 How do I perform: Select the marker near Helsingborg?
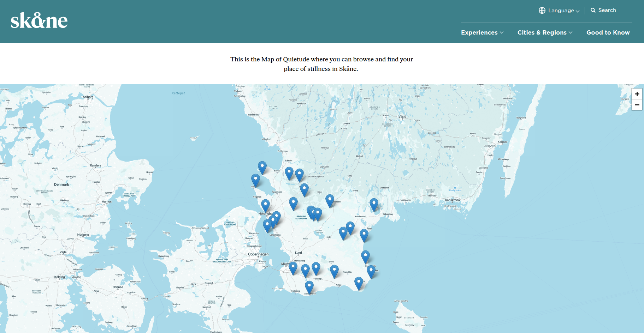click(x=265, y=204)
